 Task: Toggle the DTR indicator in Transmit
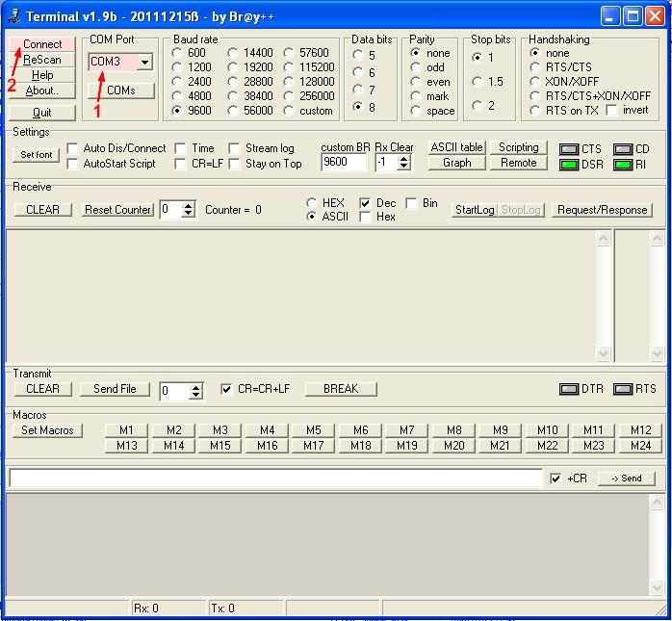(569, 389)
